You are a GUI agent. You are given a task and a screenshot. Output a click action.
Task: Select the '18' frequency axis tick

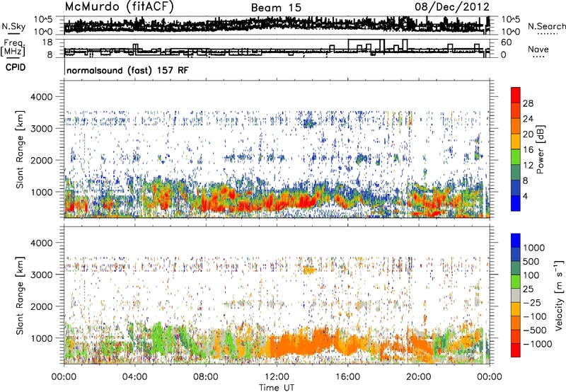tap(47, 42)
